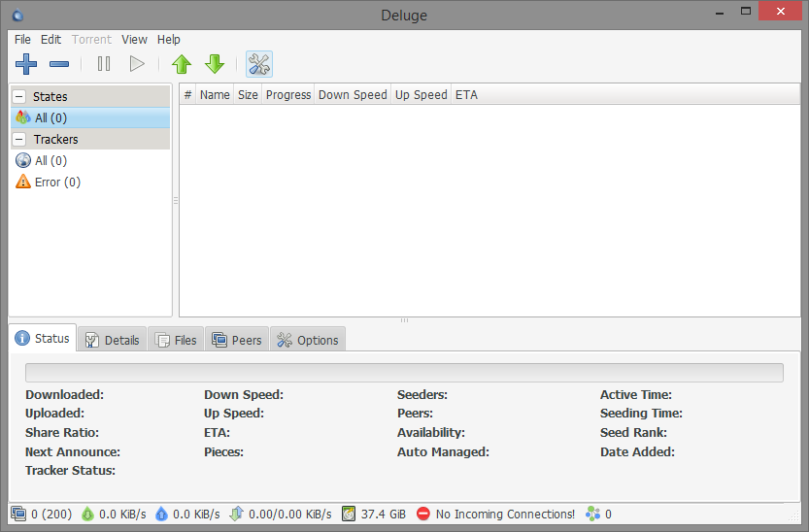Viewport: 809px width, 532px height.
Task: Sort by the # column header
Action: (187, 95)
